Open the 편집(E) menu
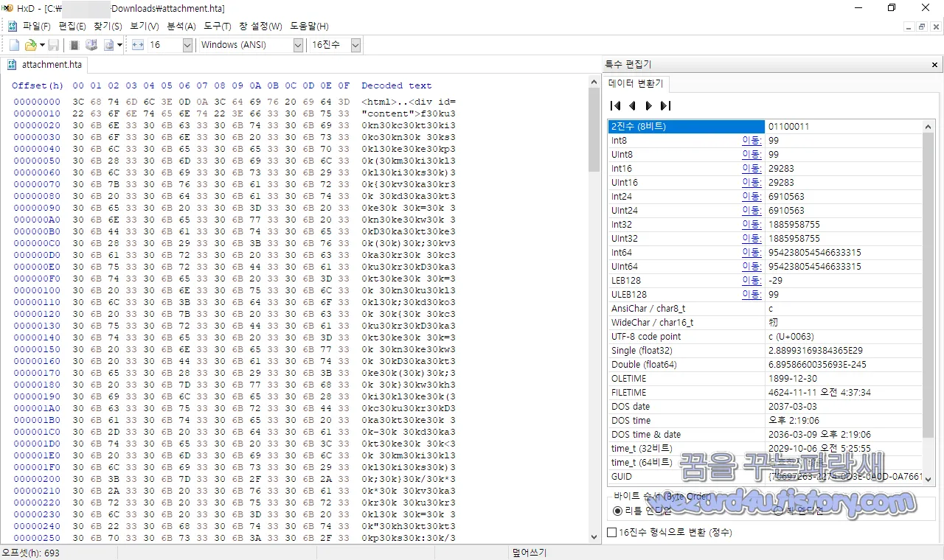The height and width of the screenshot is (560, 944). click(72, 26)
